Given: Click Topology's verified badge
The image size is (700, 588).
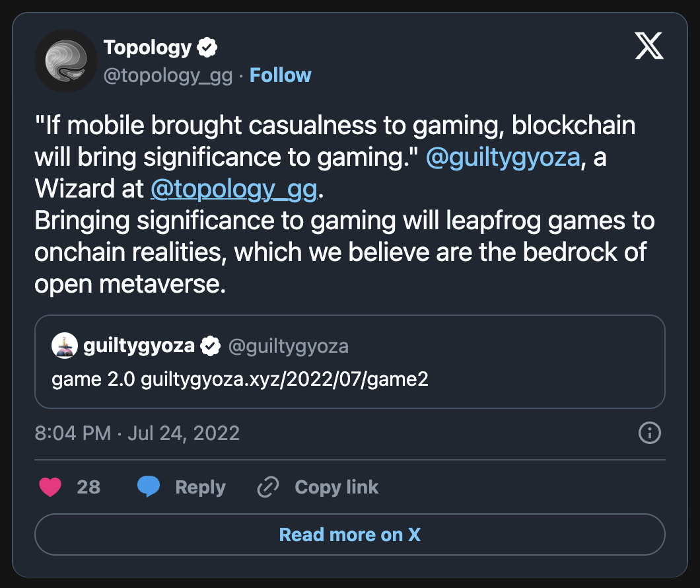Looking at the screenshot, I should point(208,48).
